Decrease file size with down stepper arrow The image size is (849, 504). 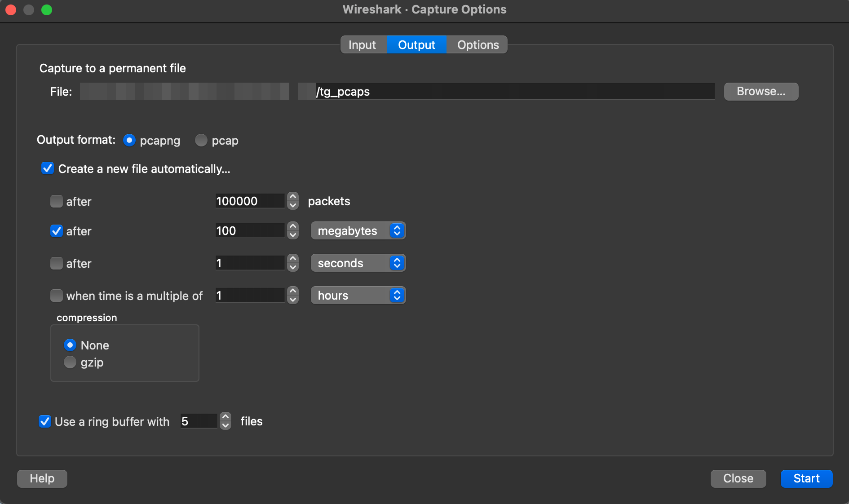(x=293, y=235)
